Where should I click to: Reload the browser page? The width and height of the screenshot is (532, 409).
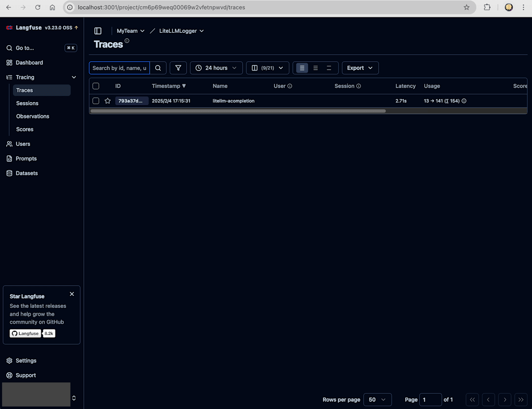(38, 7)
